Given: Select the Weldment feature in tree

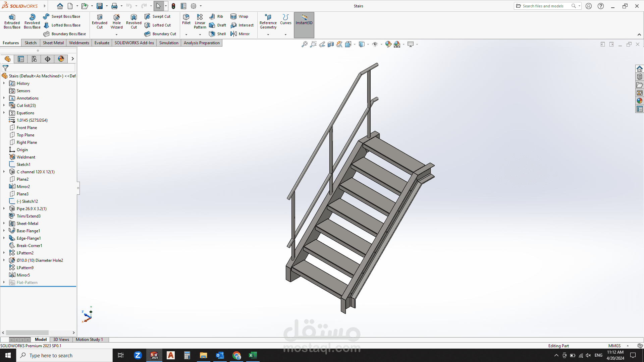Looking at the screenshot, I should pos(26,157).
